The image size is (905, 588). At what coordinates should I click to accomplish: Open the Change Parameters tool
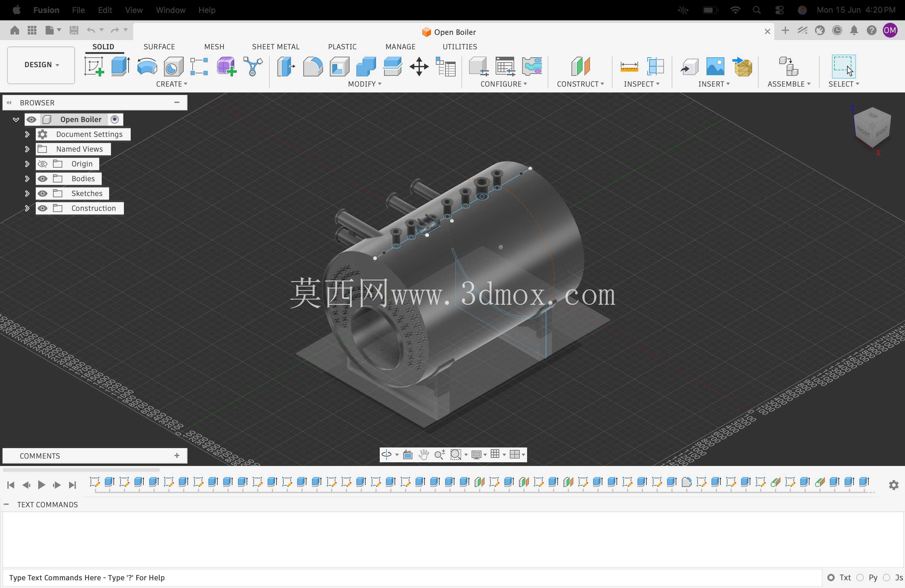point(446,67)
